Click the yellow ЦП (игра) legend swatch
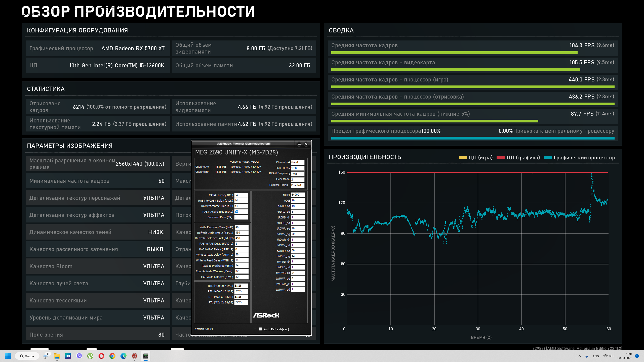 pyautogui.click(x=463, y=157)
